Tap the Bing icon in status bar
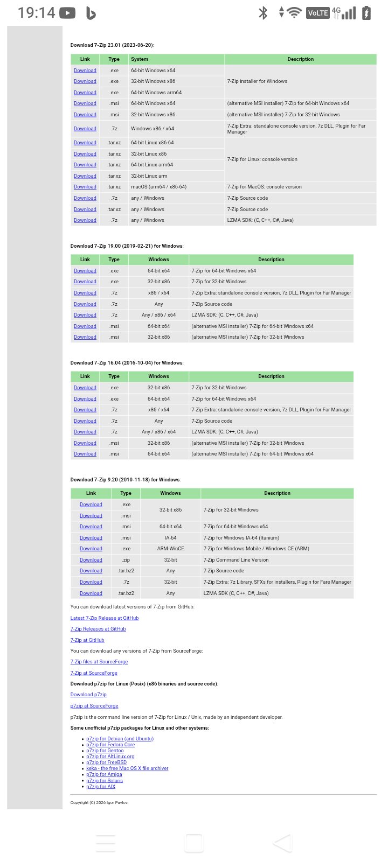Screen dimensions: 388x868 pos(91,13)
